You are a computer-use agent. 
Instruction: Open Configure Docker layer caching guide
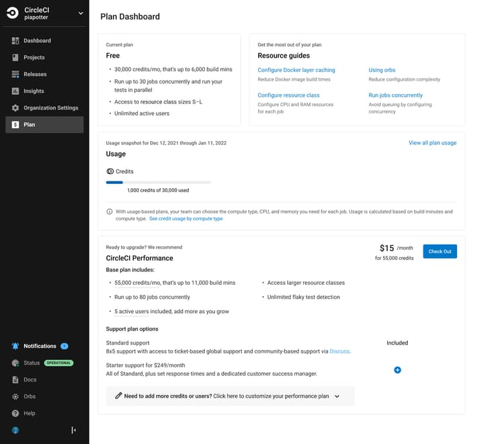[x=296, y=70]
